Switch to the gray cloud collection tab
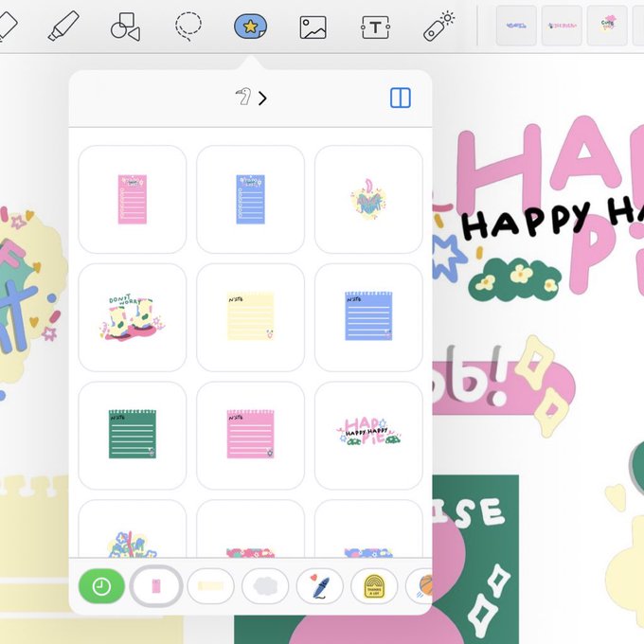Image resolution: width=644 pixels, height=644 pixels. [265, 586]
